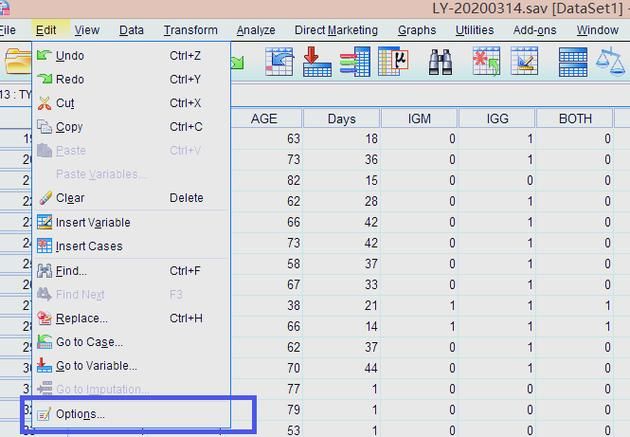The height and width of the screenshot is (437, 630).
Task: Open the View menu
Action: [87, 30]
